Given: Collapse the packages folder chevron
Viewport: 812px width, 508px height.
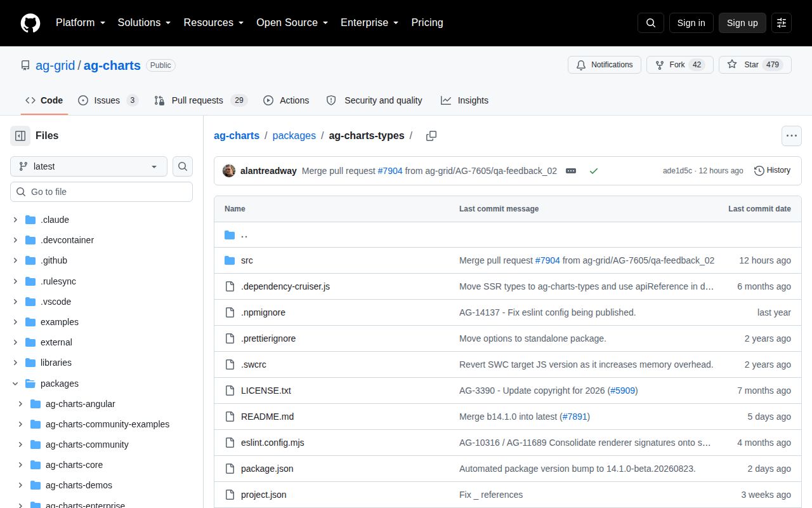Looking at the screenshot, I should pyautogui.click(x=15, y=384).
